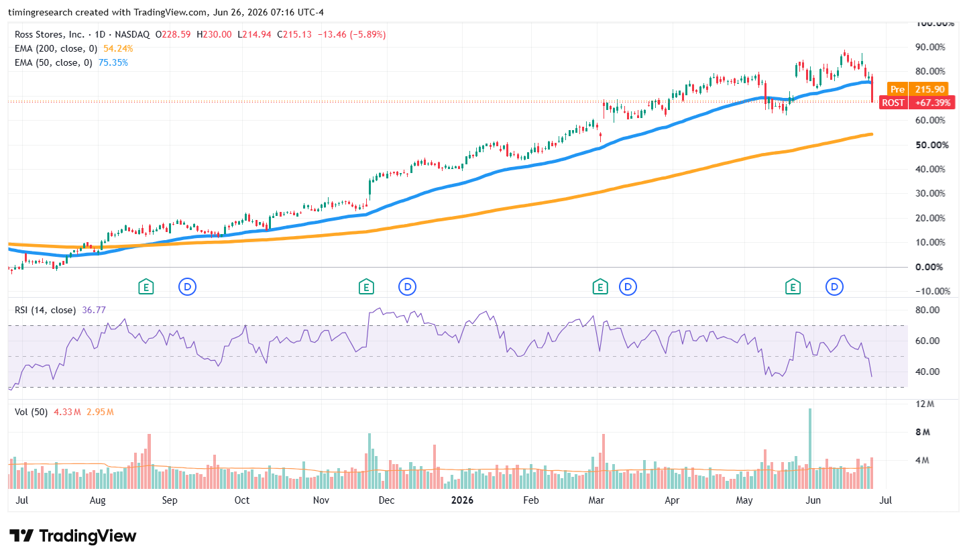Image resolution: width=967 pixels, height=560 pixels.
Task: Click the volume average '2.95 M'
Action: point(100,412)
